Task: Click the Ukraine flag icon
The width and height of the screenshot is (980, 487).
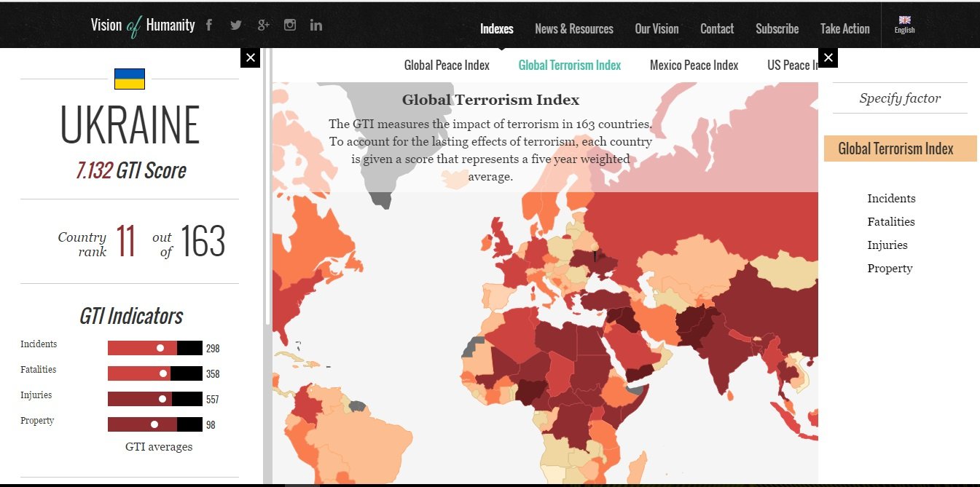Action: coord(130,79)
